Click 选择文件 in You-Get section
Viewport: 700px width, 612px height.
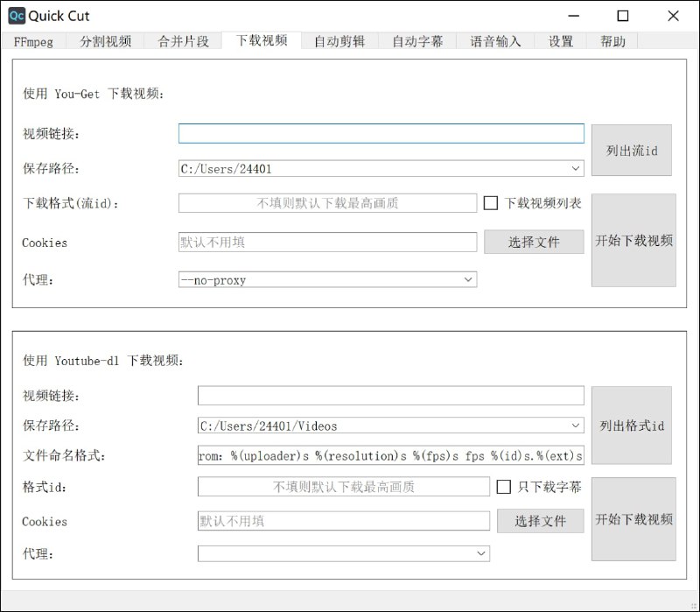534,243
